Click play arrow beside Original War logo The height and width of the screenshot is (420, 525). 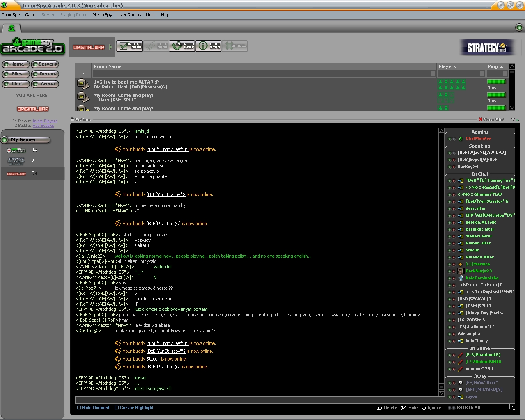coord(110,47)
